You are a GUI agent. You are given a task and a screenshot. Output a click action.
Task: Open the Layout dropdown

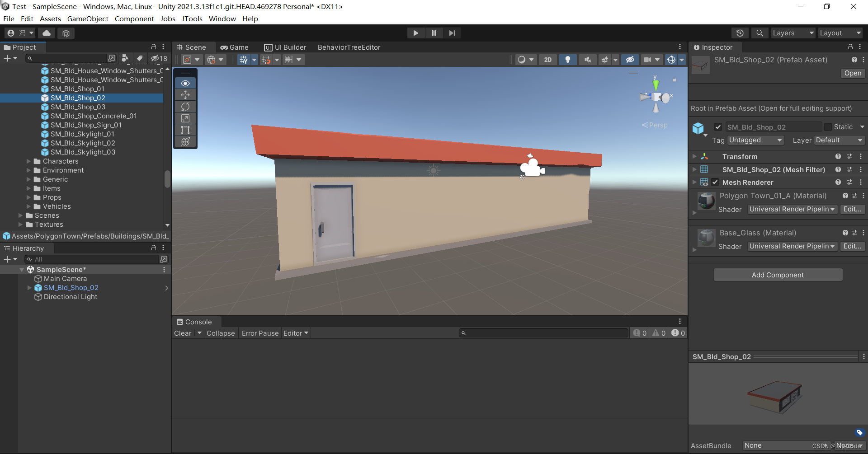pyautogui.click(x=840, y=33)
